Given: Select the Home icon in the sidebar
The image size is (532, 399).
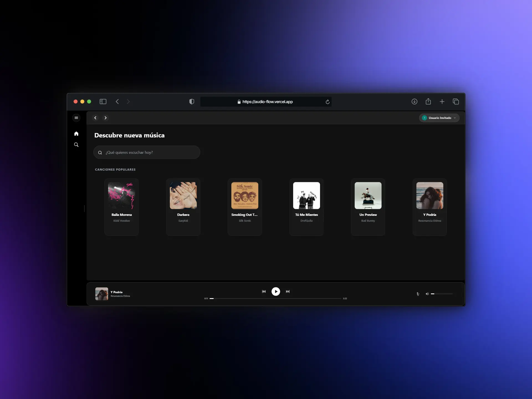Looking at the screenshot, I should click(76, 134).
